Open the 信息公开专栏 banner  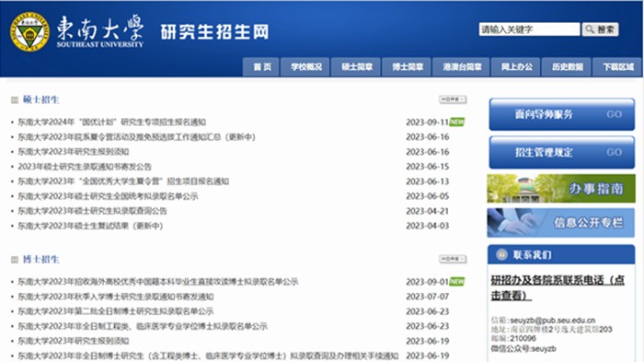tap(561, 223)
